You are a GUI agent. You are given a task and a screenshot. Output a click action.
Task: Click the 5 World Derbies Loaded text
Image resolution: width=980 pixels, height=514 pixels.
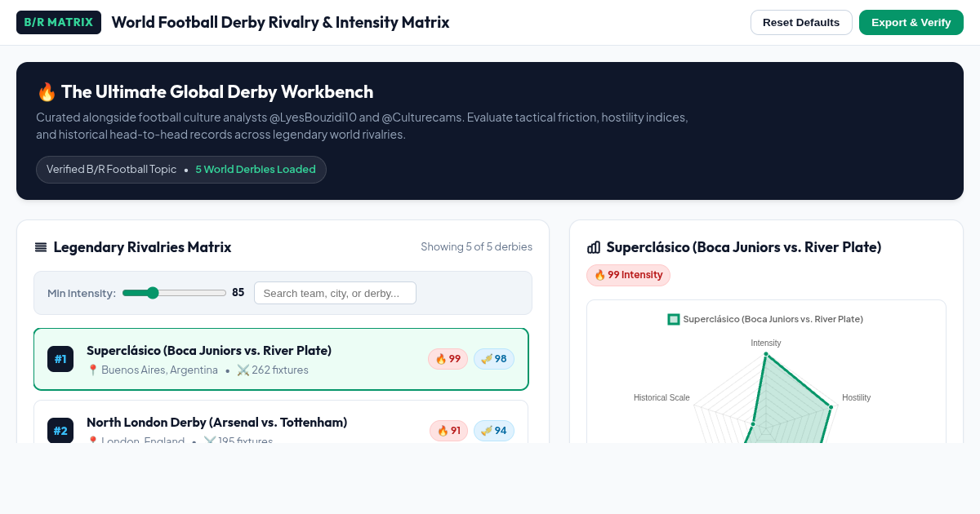coord(256,170)
